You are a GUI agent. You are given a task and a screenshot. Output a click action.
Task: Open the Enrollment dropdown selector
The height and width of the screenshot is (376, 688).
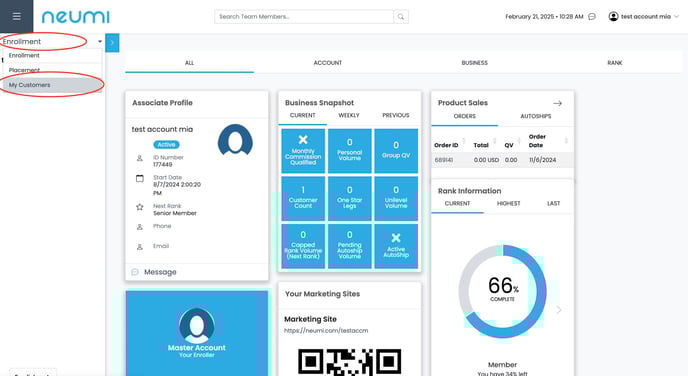pyautogui.click(x=52, y=42)
